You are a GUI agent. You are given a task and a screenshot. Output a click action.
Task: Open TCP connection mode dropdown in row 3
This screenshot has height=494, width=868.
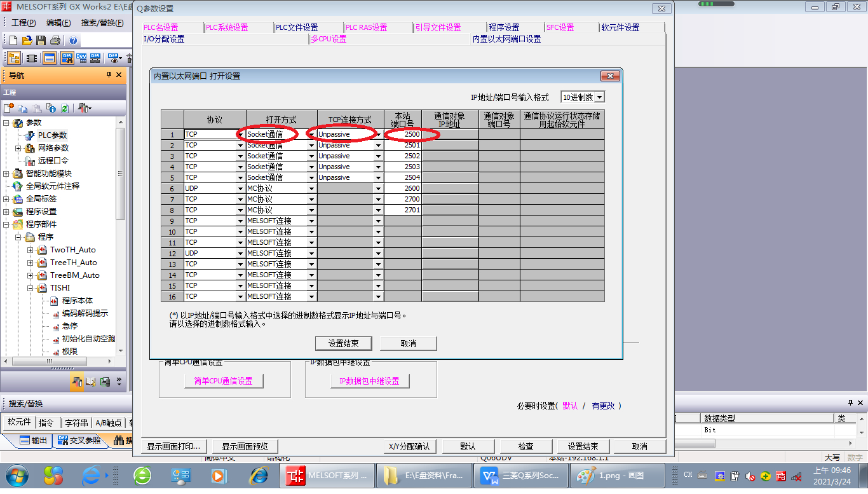(x=378, y=156)
